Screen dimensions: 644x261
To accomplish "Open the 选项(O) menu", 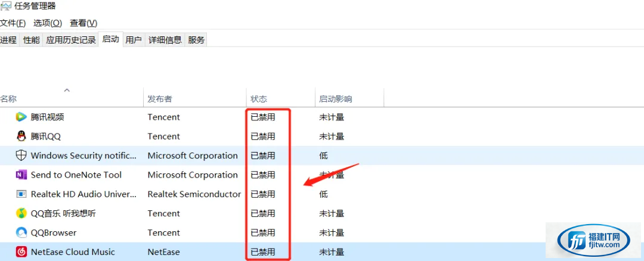I will (48, 23).
